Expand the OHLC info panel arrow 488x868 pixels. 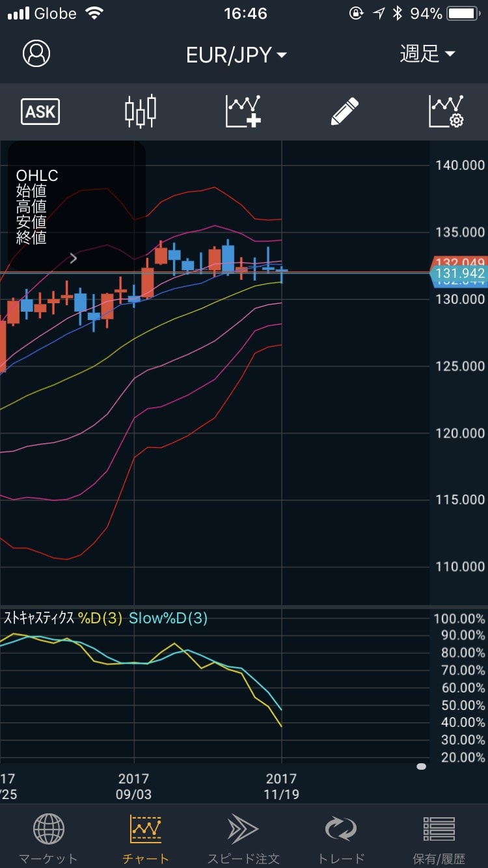tap(74, 258)
